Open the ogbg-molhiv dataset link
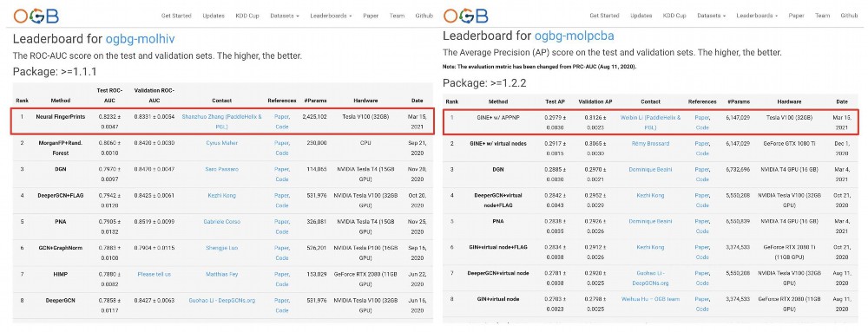Screen dimensions: 868x332 [140, 39]
